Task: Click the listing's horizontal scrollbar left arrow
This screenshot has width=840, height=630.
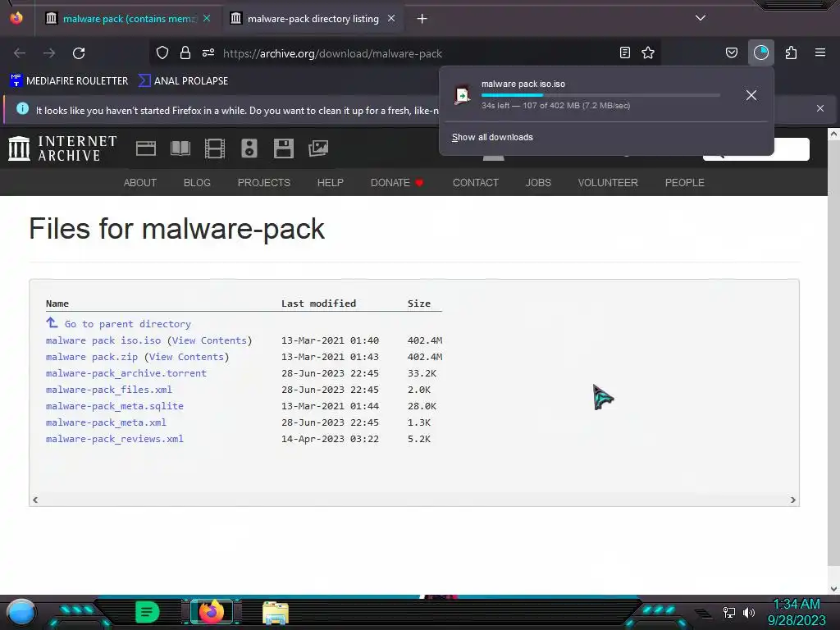Action: point(35,500)
